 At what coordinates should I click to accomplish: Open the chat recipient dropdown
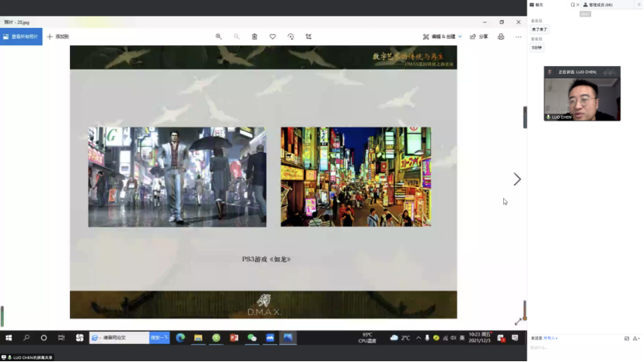[550, 338]
